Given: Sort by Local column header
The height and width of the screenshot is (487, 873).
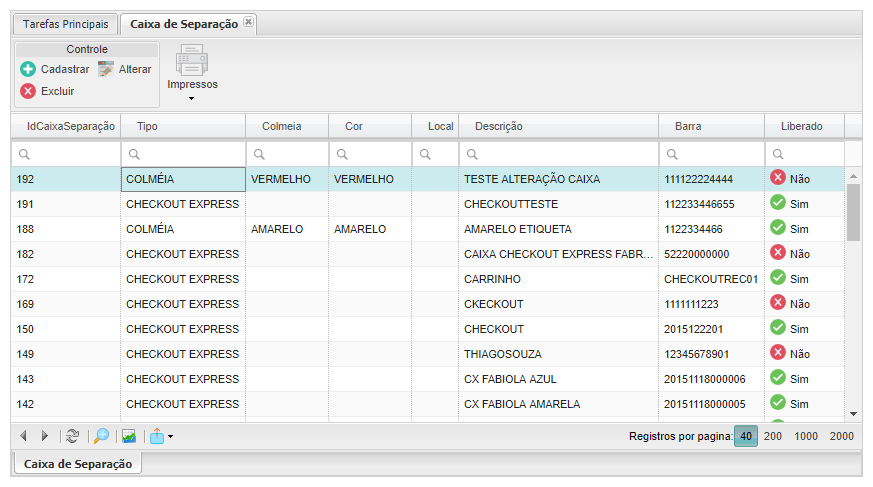Looking at the screenshot, I should [x=435, y=126].
